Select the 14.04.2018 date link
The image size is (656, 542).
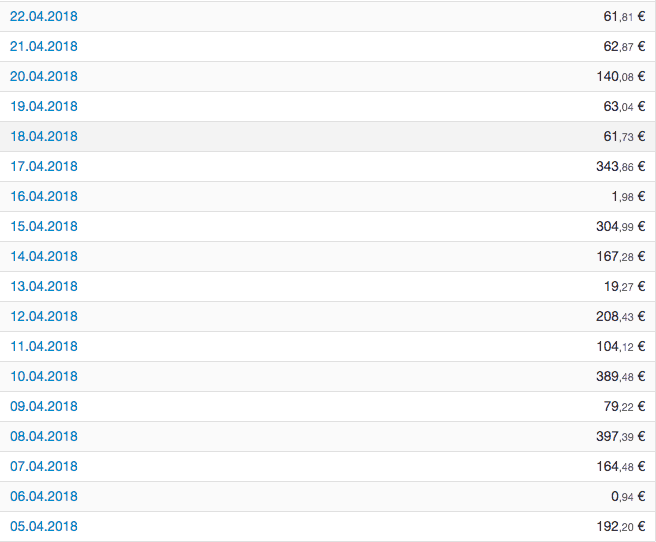[44, 256]
